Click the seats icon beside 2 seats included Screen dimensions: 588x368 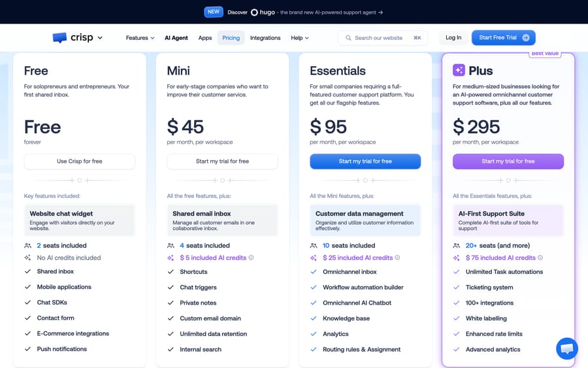tap(27, 246)
